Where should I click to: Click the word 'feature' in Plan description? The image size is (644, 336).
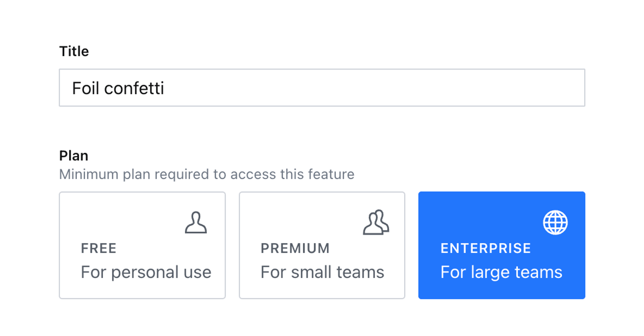[331, 174]
